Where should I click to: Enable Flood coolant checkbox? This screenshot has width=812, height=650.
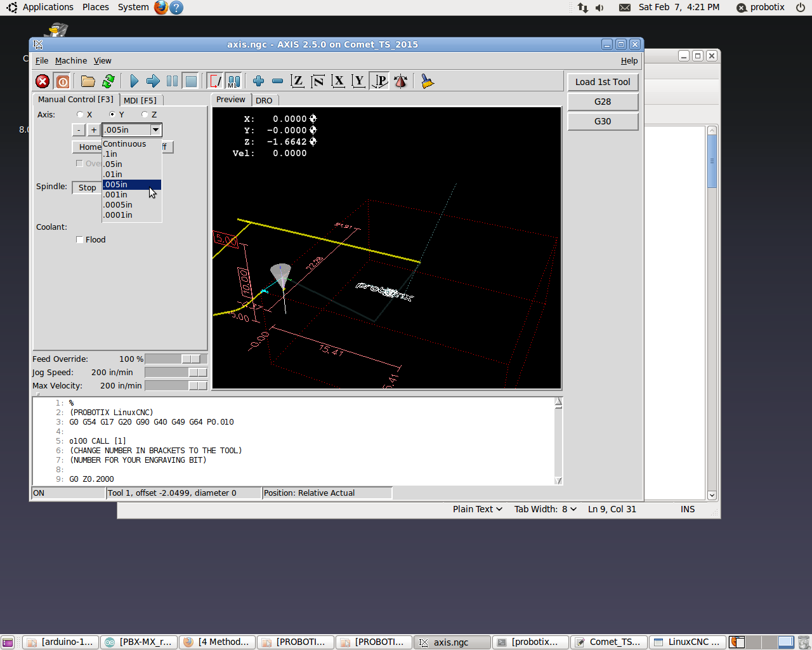[x=80, y=240]
